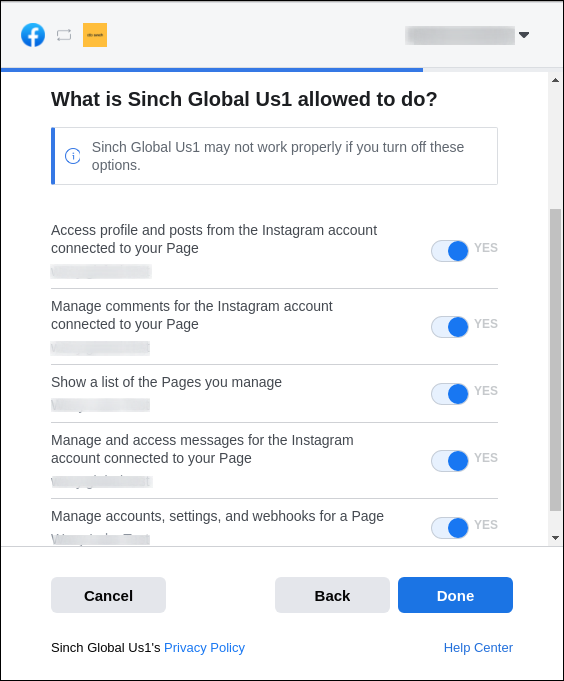
Task: Open the Help Center link
Action: pos(478,648)
